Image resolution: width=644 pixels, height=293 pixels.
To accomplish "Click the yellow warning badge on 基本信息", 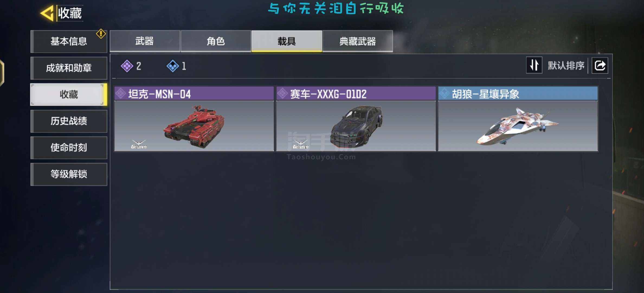I will (x=101, y=34).
